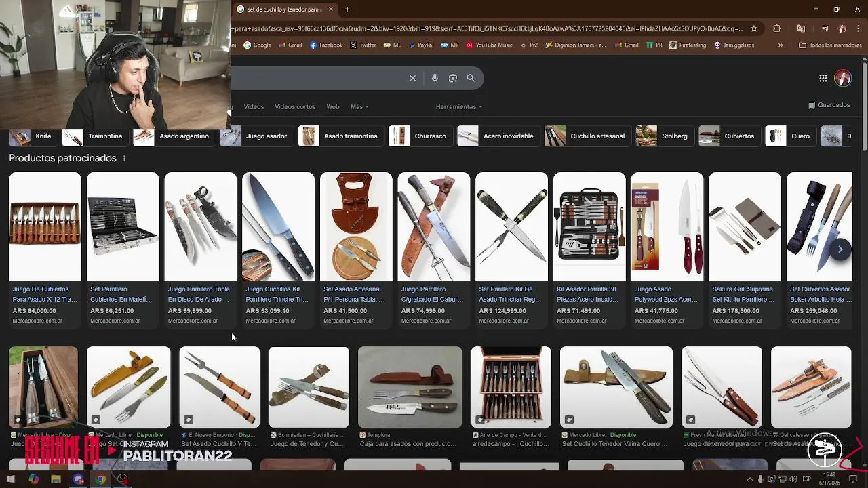The image size is (868, 488).
Task: Filter images by Cubiertos chip
Action: point(728,136)
